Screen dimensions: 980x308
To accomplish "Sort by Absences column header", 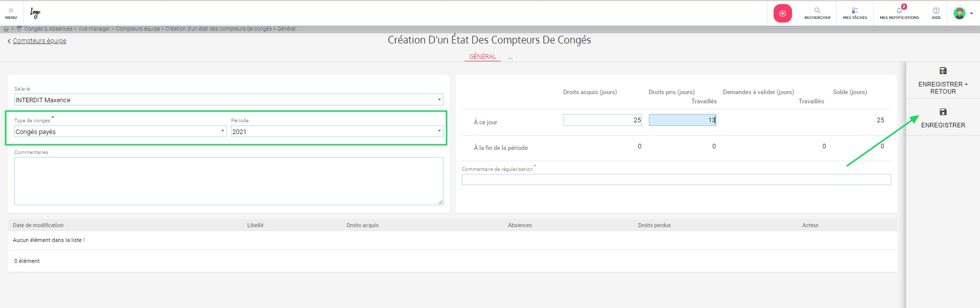I will [520, 225].
